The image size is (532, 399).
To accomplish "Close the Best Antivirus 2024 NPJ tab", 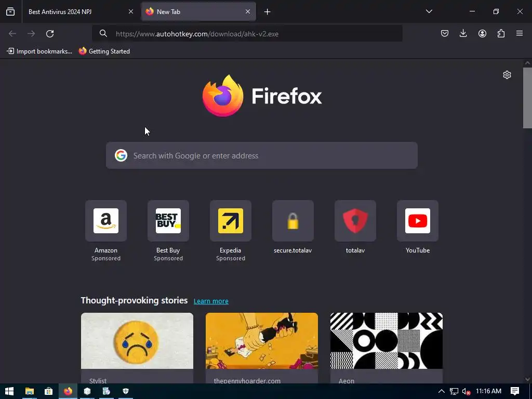I will [x=130, y=12].
